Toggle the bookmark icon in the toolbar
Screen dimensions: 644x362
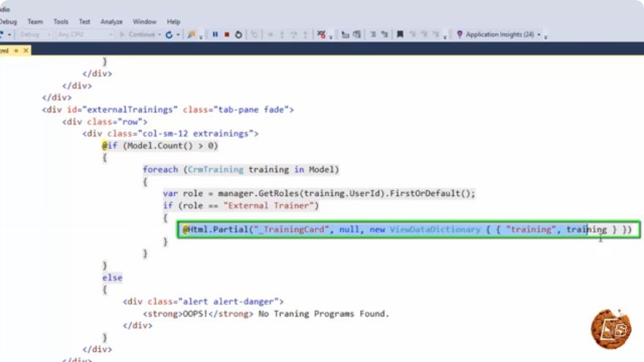(x=400, y=34)
